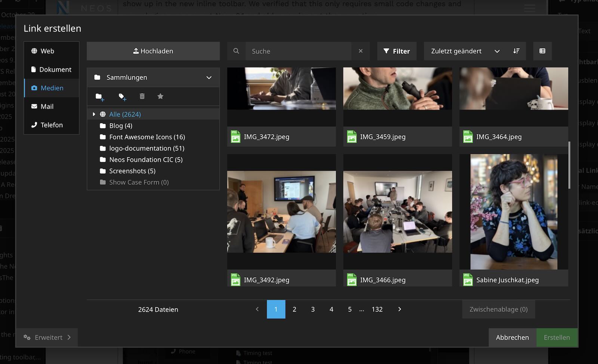Open the Screenshots (5) collection
The height and width of the screenshot is (364, 598).
(132, 171)
